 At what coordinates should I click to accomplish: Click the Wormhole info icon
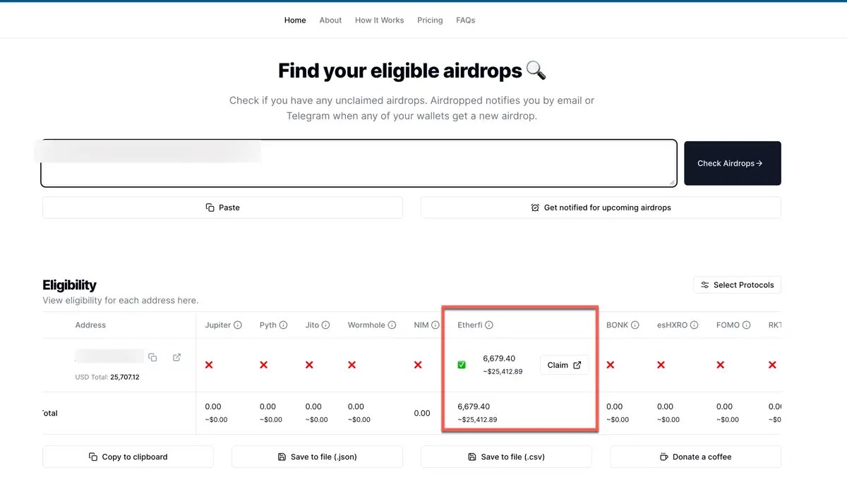tap(392, 325)
